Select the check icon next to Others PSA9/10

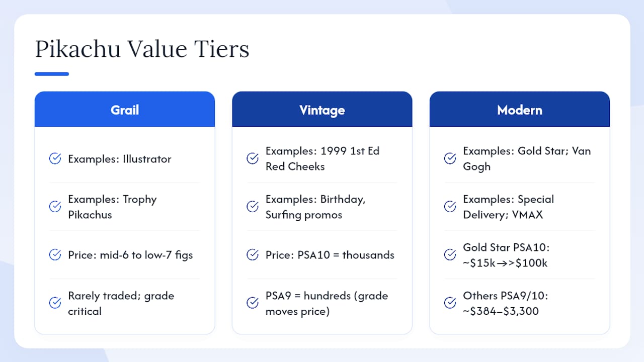pyautogui.click(x=450, y=303)
